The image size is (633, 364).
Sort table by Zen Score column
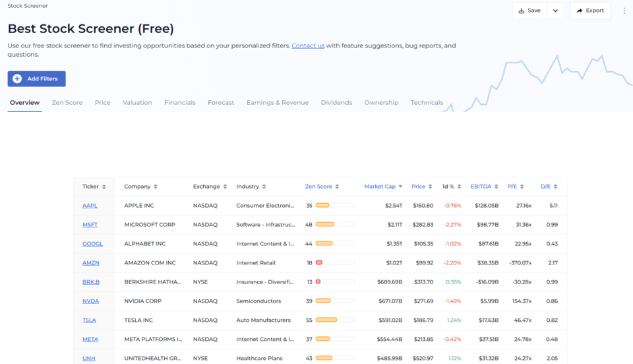point(322,187)
